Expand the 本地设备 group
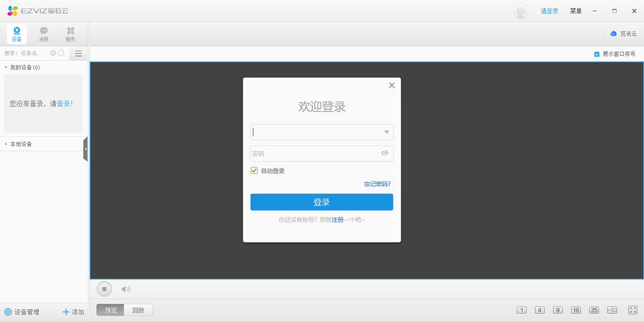This screenshot has height=322, width=644. [x=6, y=144]
